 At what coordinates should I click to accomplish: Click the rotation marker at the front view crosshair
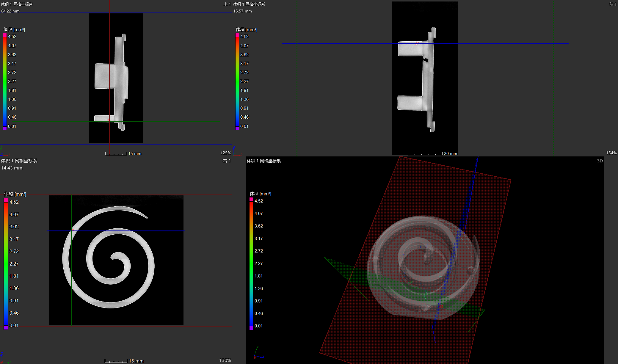(x=417, y=43)
